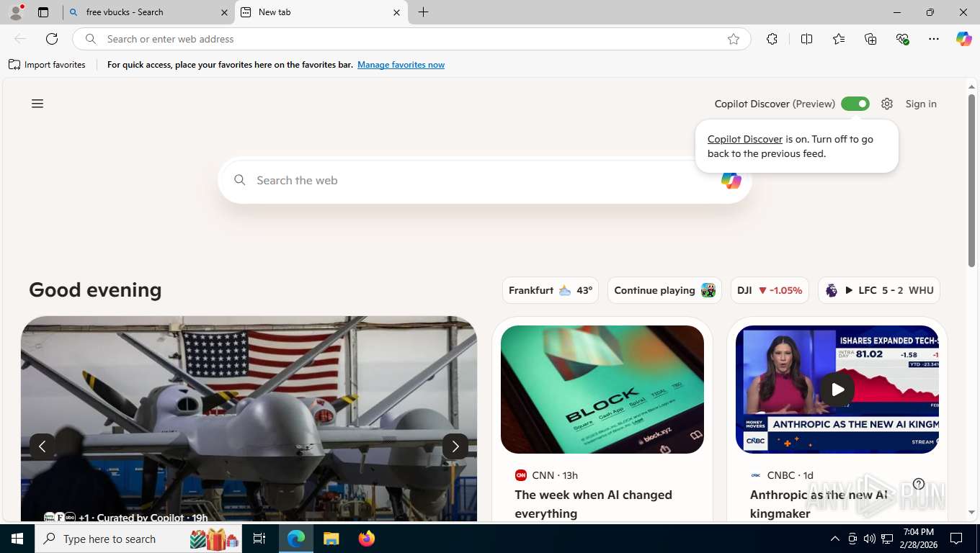Focus the Search or enter web address bar
The width and height of the screenshot is (980, 553).
[411, 39]
